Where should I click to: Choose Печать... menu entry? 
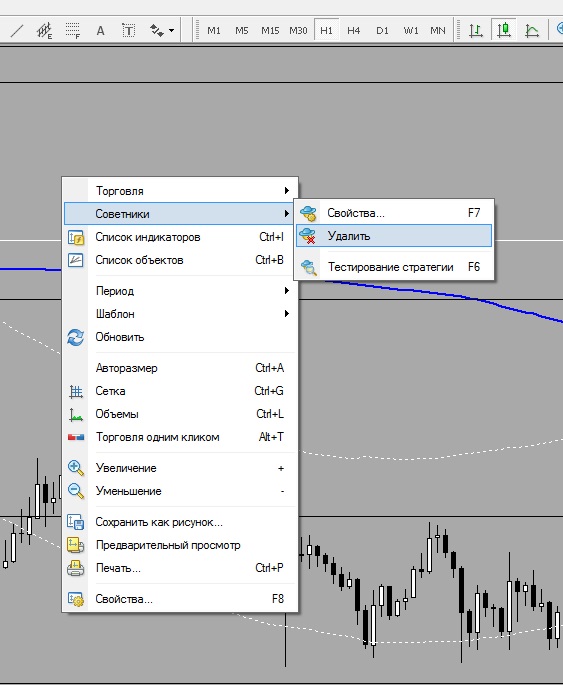(180, 568)
